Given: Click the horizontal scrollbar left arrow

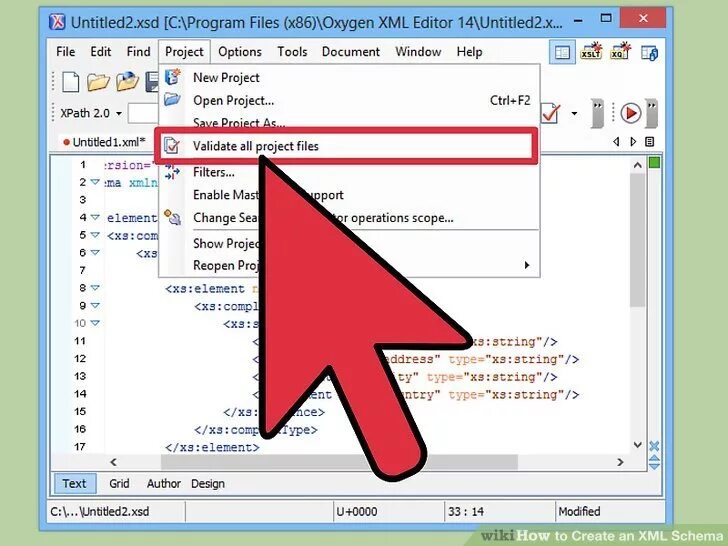Looking at the screenshot, I should click(113, 462).
